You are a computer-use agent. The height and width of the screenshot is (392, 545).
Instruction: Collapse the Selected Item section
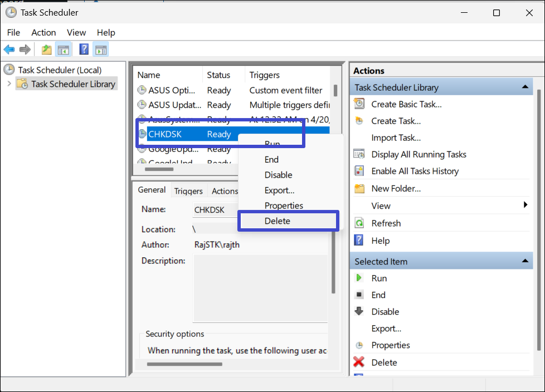coord(524,261)
